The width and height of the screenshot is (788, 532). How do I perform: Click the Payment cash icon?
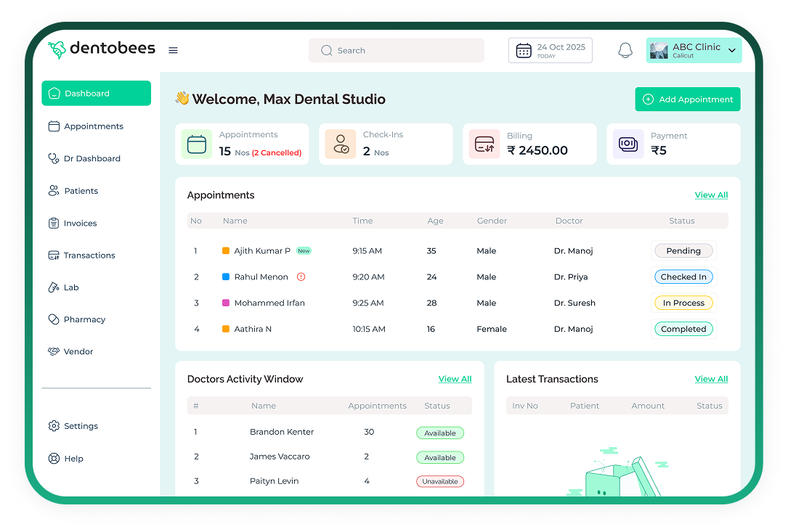click(627, 144)
